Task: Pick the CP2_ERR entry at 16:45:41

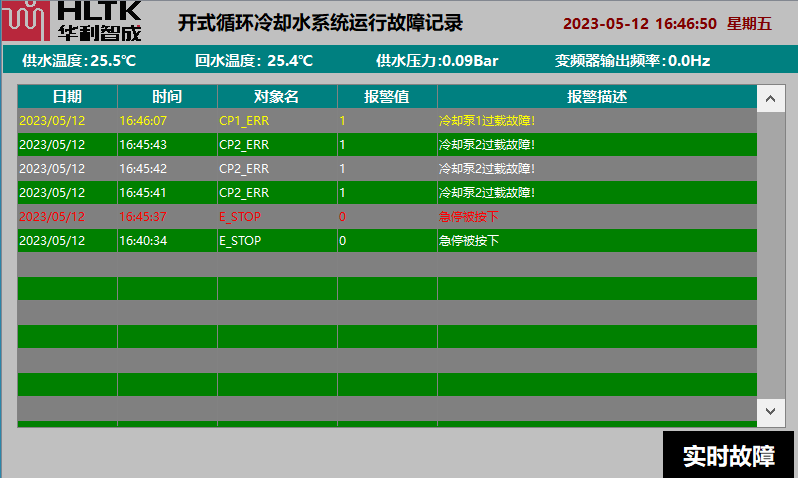Action: (x=387, y=193)
